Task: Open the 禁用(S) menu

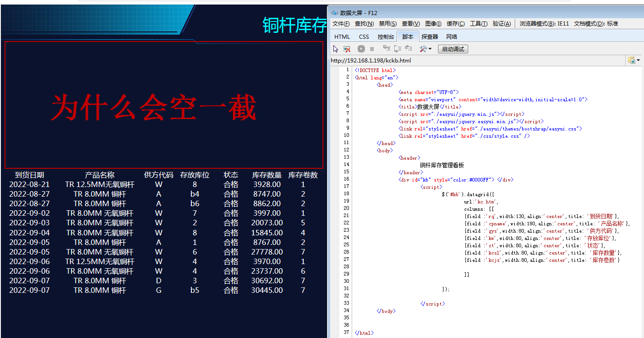Action: point(388,24)
